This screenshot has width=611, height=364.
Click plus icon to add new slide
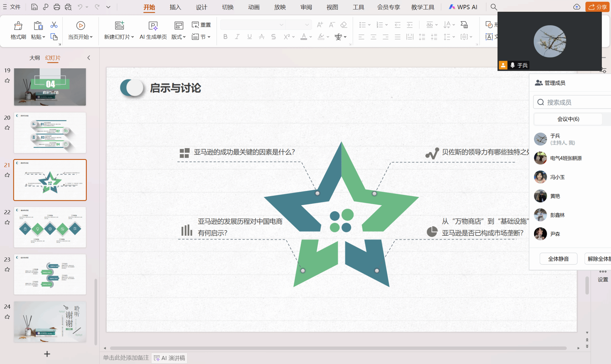(47, 354)
